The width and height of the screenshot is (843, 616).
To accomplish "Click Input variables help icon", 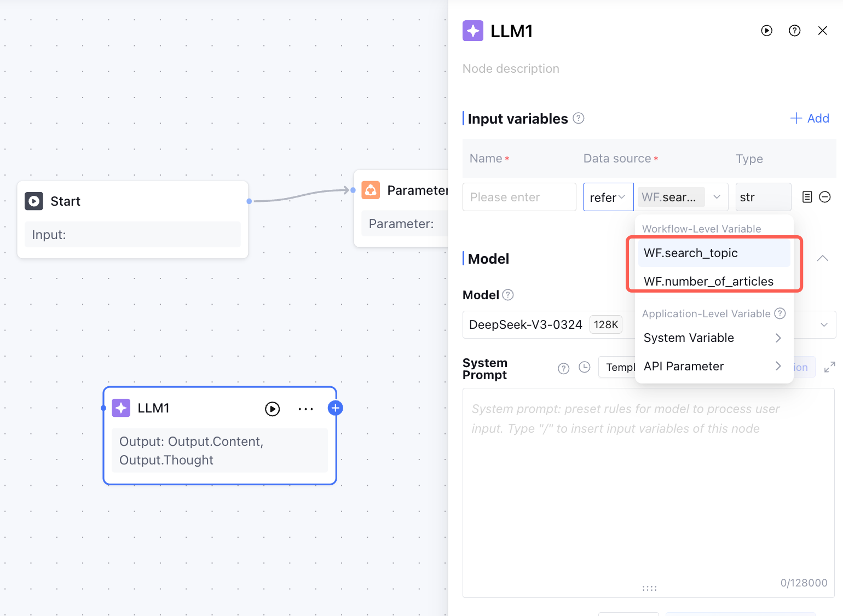I will coord(579,118).
